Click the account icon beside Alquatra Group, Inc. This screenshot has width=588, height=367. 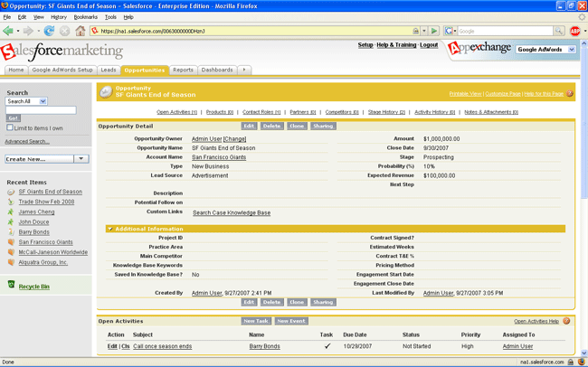(x=11, y=262)
